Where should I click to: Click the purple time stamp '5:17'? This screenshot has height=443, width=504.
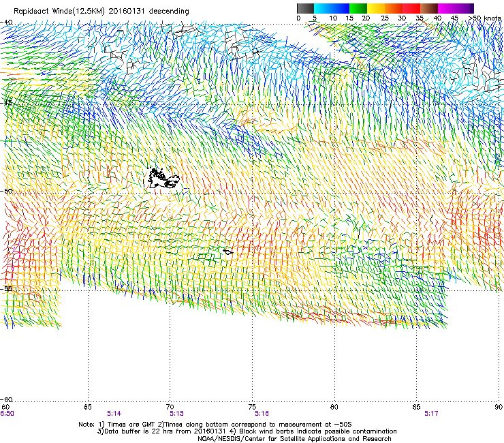point(431,414)
